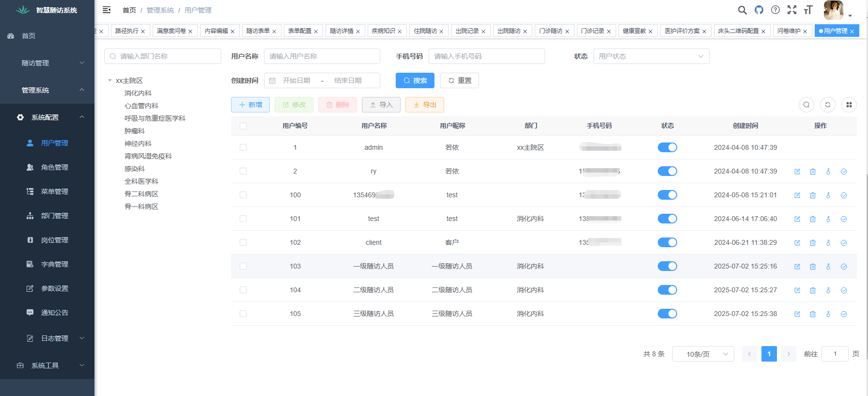Collapse the sidebar with the hamburger icon
Screen dimensions: 868x396
point(107,10)
